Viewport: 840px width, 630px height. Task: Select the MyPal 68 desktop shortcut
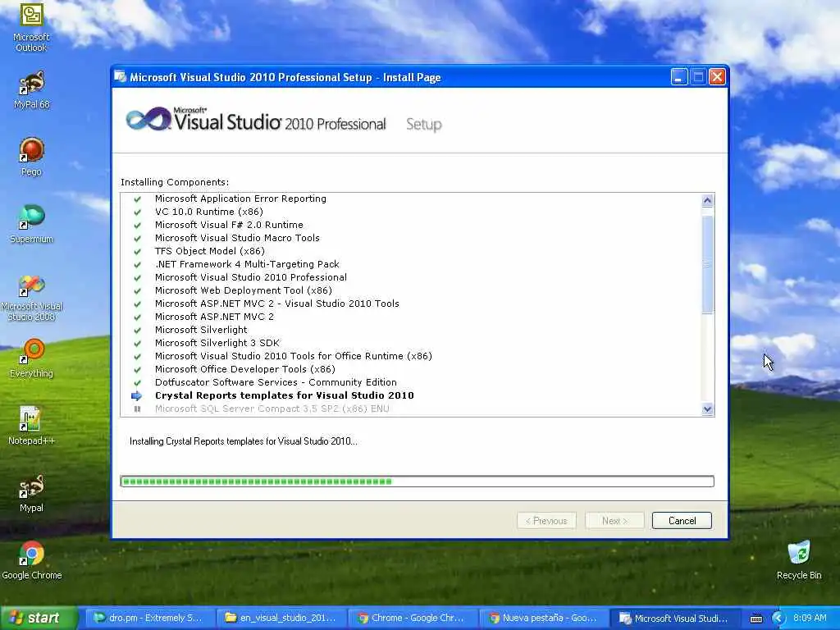(x=32, y=89)
